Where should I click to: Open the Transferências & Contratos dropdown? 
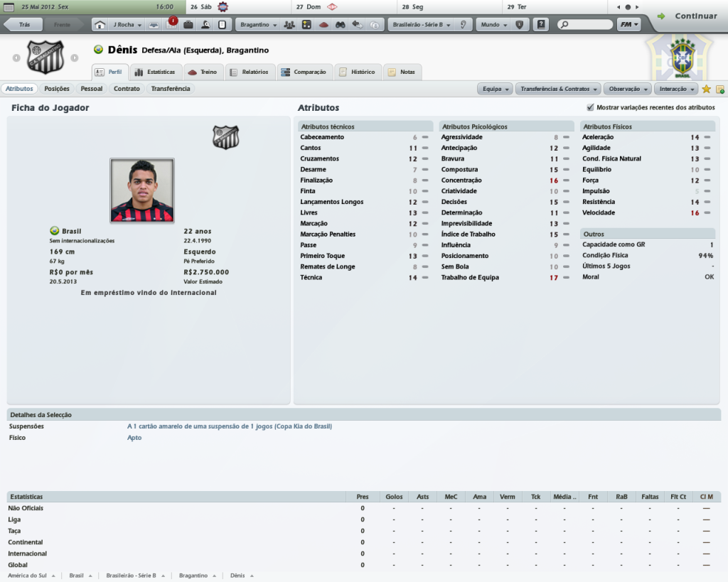(559, 89)
